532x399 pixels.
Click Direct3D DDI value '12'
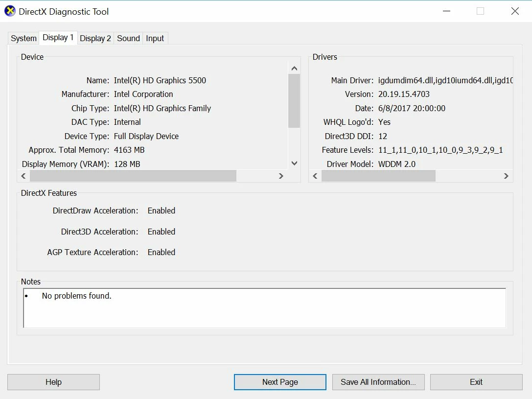383,136
